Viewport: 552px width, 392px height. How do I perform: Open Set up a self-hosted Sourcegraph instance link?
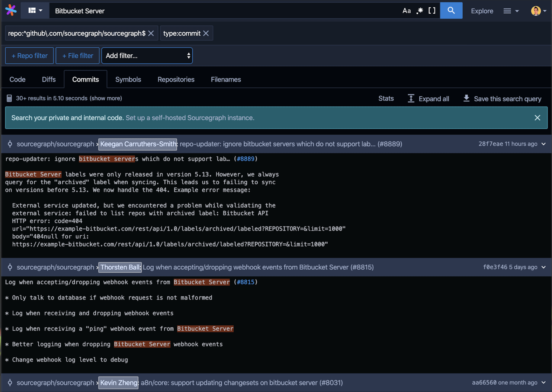click(190, 118)
